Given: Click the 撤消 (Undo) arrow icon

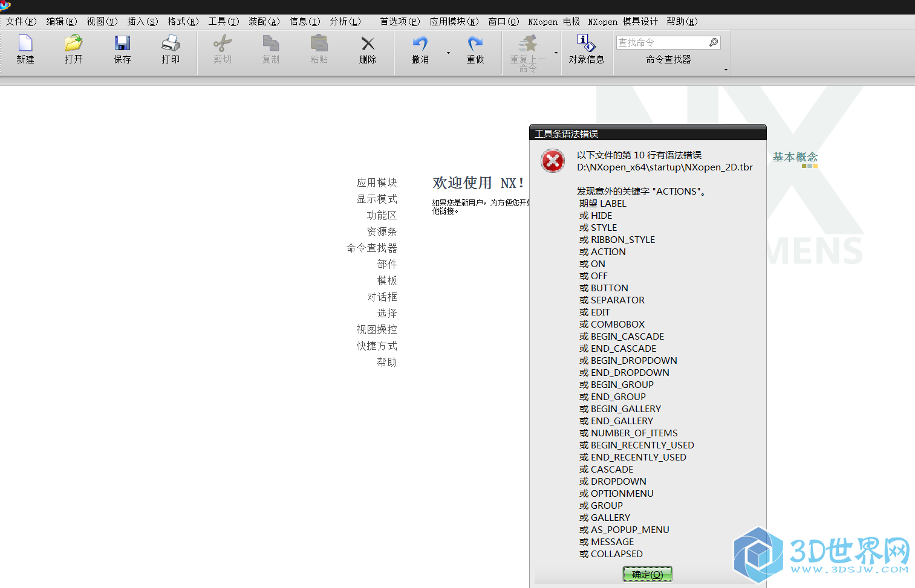Looking at the screenshot, I should coord(420,44).
